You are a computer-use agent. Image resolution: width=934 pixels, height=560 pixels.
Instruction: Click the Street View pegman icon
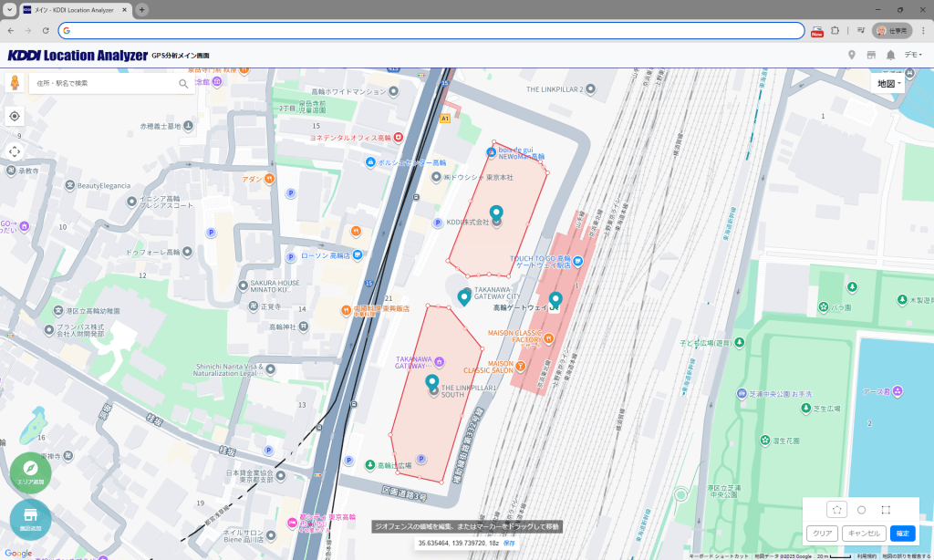pos(15,82)
